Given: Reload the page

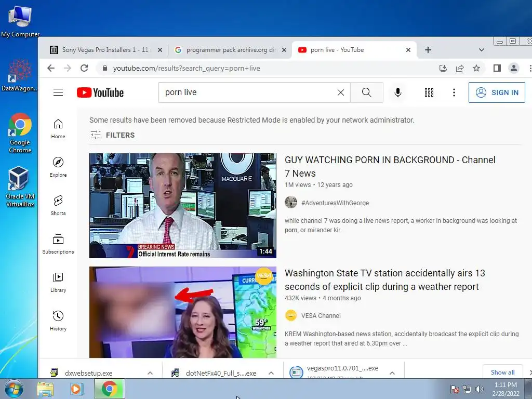Looking at the screenshot, I should (84, 68).
